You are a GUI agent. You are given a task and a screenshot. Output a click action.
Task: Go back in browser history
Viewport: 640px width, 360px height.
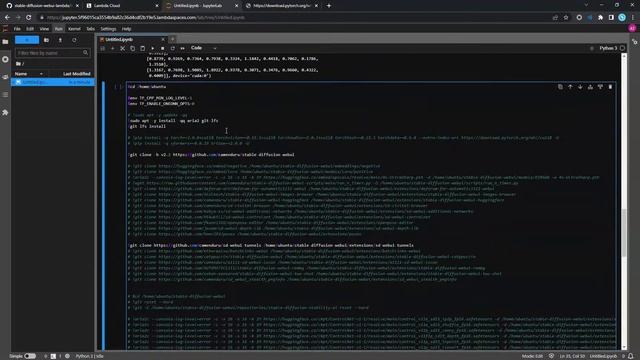tap(7, 18)
